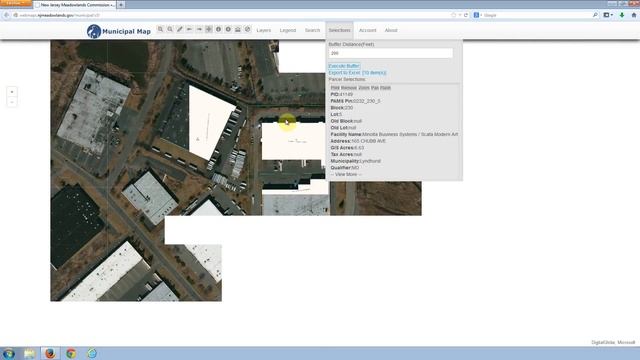Click the Municipality Lyndhurst text
Image resolution: width=640 pixels, height=360 pixels.
[356, 161]
